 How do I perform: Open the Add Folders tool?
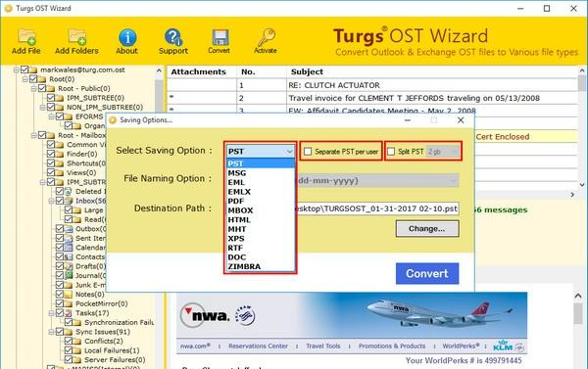point(76,37)
